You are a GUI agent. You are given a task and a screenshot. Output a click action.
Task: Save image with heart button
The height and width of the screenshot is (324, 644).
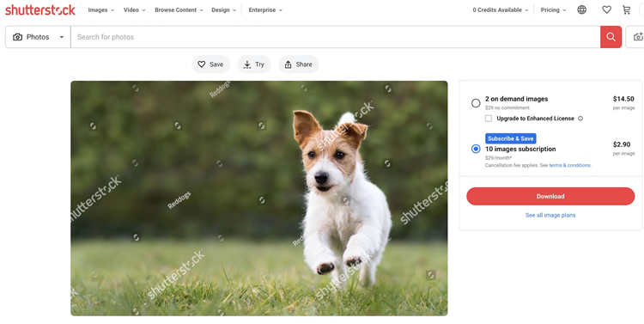(x=210, y=64)
